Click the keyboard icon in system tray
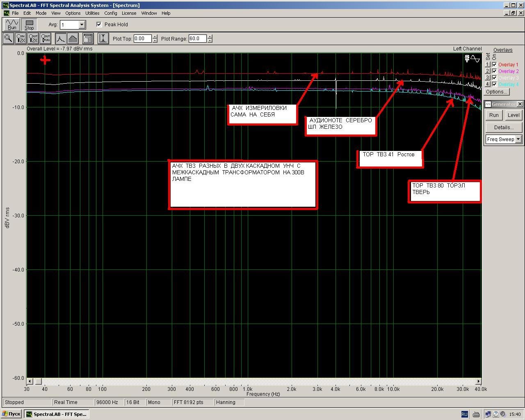This screenshot has height=420, width=525. 476,414
